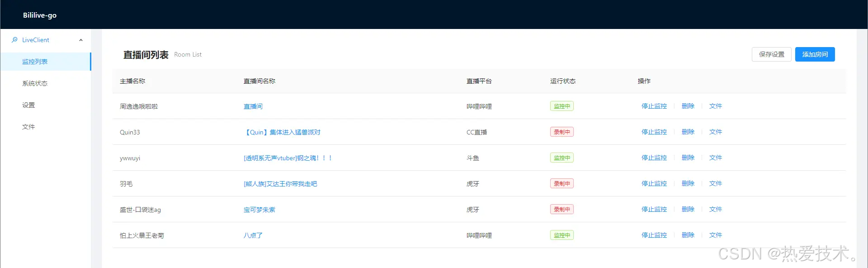The image size is (868, 268).
Task: Open files for 周逸逸哦啦啦 row
Action: (x=716, y=106)
